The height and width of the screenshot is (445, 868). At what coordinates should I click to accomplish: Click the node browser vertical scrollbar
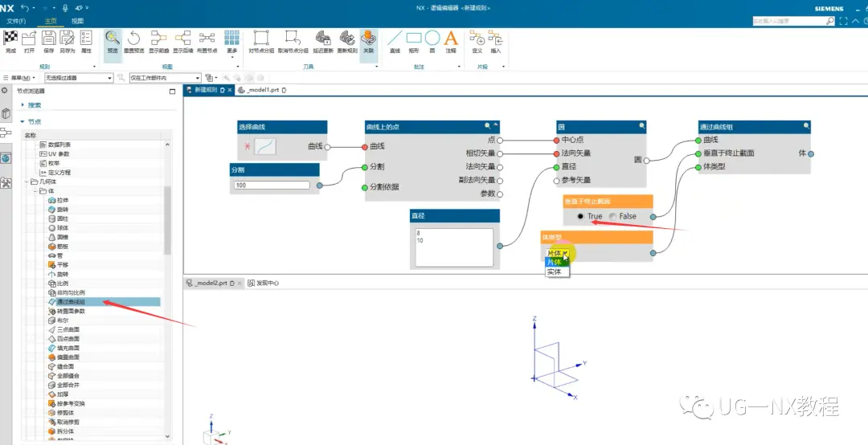168,220
